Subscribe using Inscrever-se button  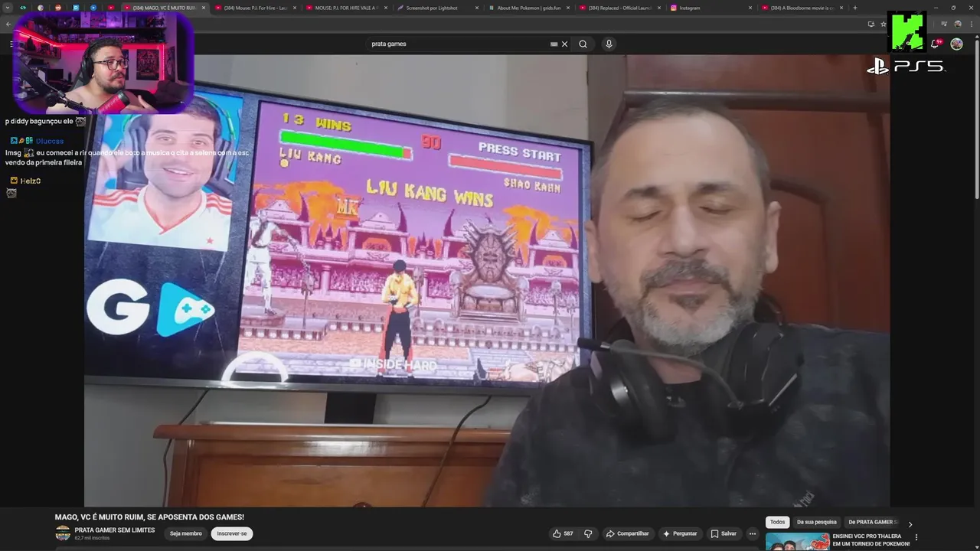[x=232, y=533]
